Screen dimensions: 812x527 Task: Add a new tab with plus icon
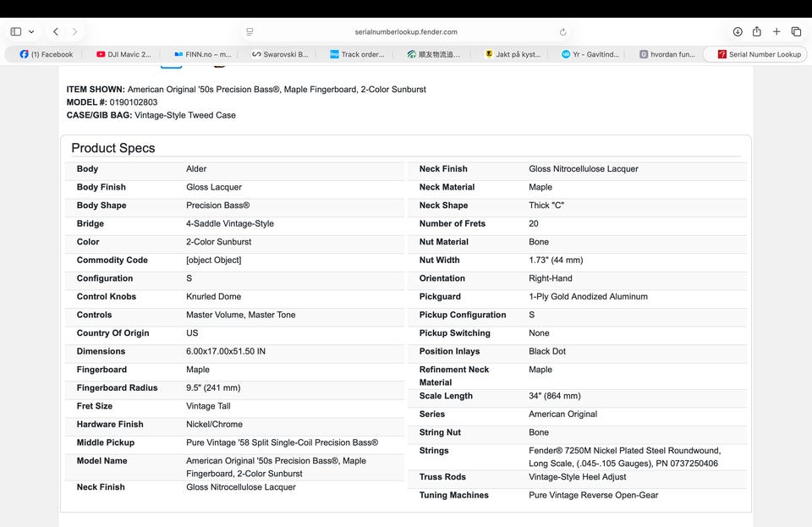pos(776,31)
